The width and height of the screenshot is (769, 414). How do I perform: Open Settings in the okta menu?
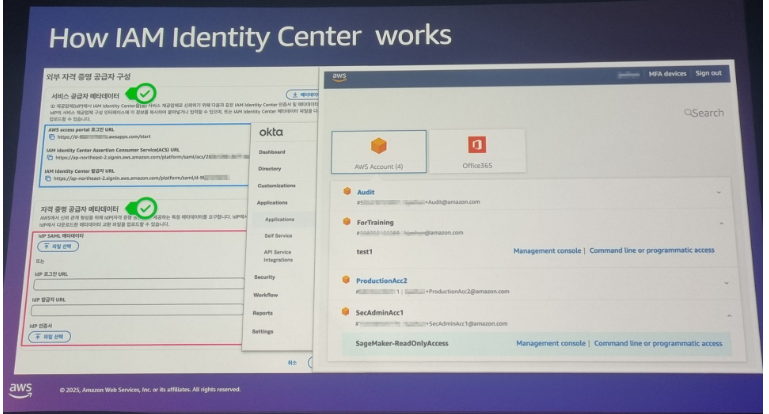[262, 332]
